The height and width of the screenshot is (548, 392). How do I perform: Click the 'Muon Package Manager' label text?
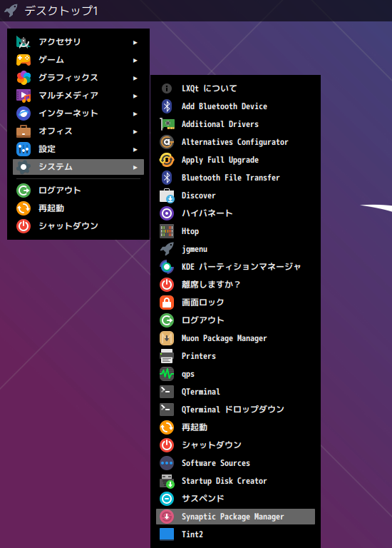pos(224,338)
